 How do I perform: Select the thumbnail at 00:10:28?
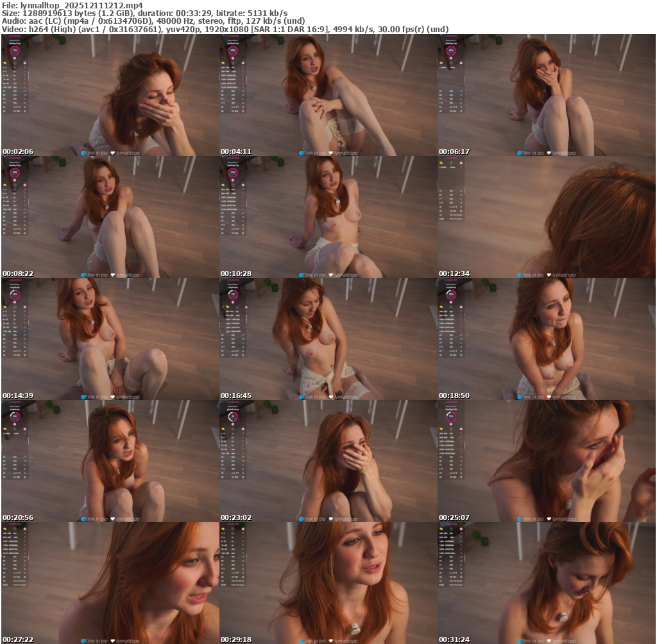click(328, 217)
